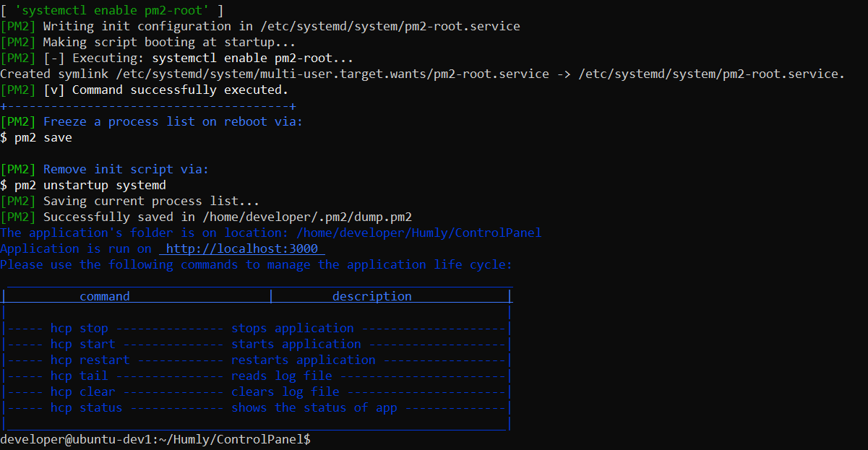Click the 'description' column header
This screenshot has width=868, height=450.
[x=372, y=295]
